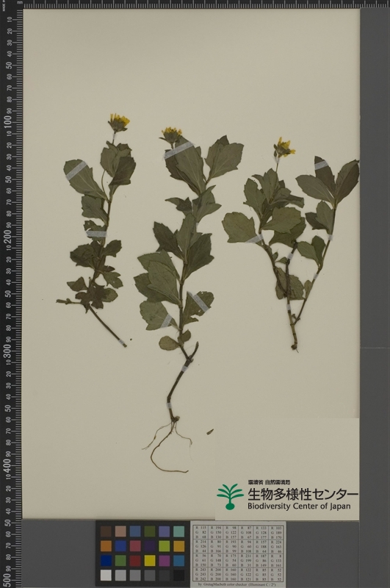Choose the orange-yellow amber swatch
Viewport: 390px width, 588px height.
coord(179,546)
